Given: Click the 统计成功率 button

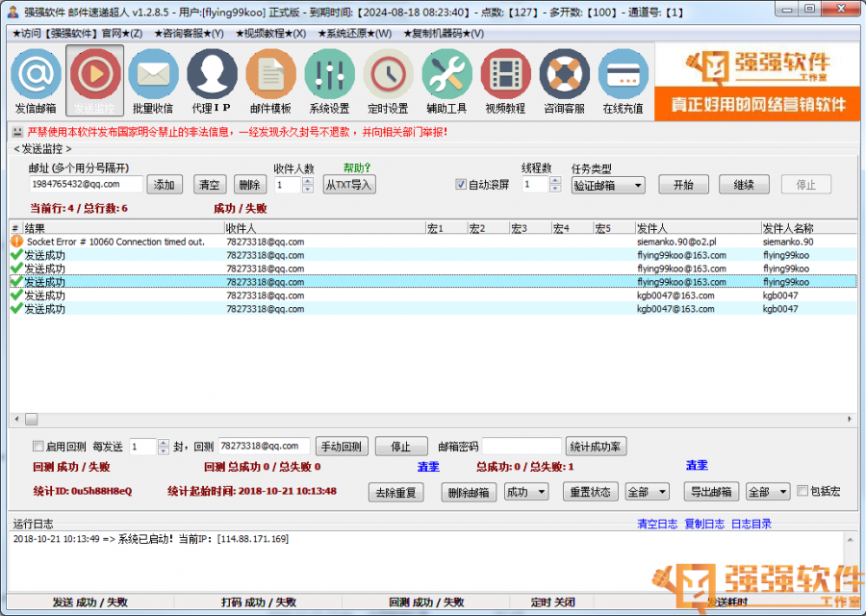Looking at the screenshot, I should tap(596, 447).
